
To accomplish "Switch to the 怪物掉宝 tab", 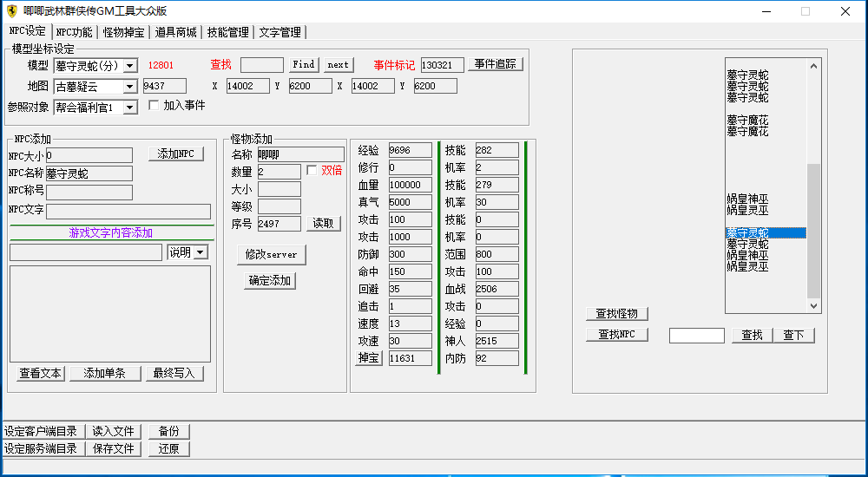I will point(123,32).
